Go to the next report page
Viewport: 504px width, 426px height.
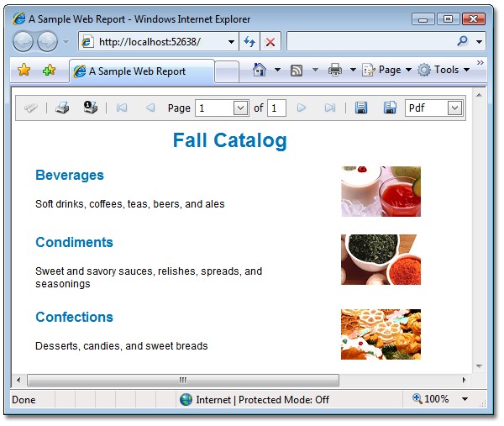[x=302, y=108]
